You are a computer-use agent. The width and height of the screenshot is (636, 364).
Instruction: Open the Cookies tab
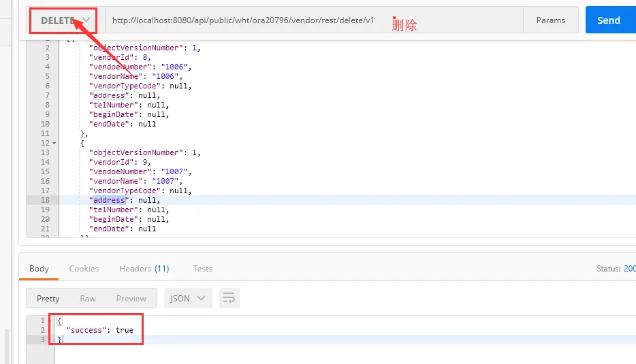click(x=84, y=268)
